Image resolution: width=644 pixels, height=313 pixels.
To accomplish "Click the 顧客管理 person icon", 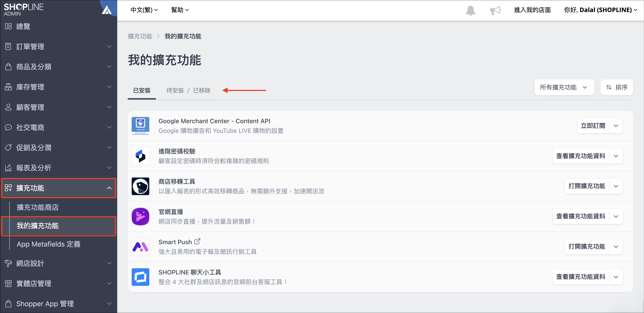I will coord(8,107).
